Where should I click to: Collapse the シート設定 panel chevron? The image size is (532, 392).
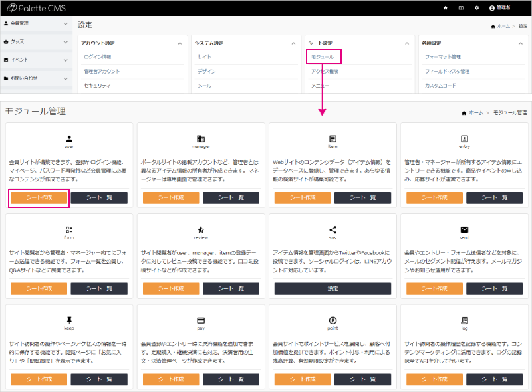(x=406, y=43)
